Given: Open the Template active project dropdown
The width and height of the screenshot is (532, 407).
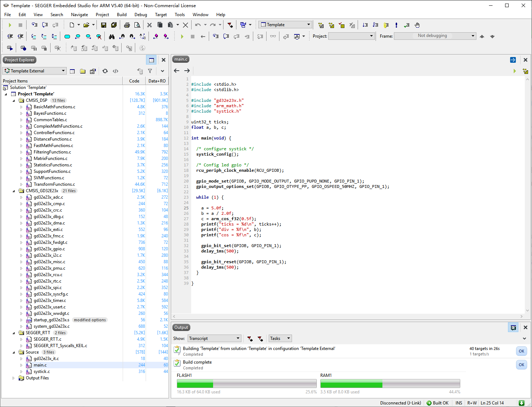Looking at the screenshot, I should [285, 25].
